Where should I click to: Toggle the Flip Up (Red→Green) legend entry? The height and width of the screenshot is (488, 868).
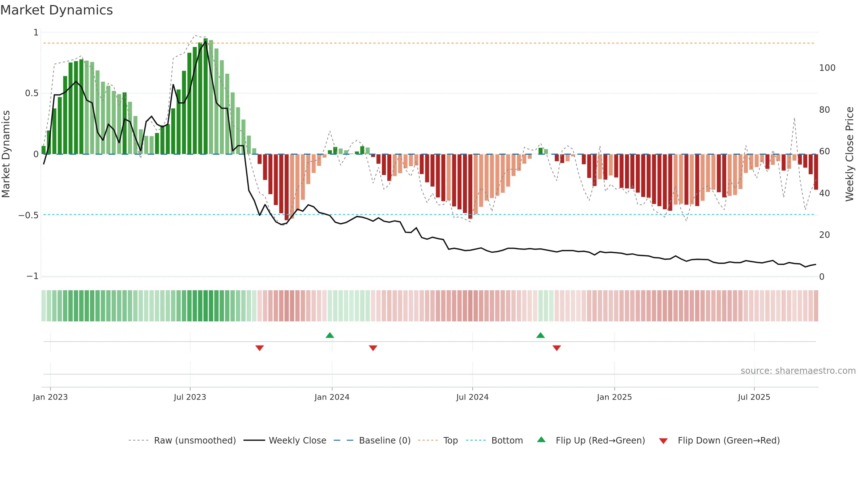tap(591, 440)
